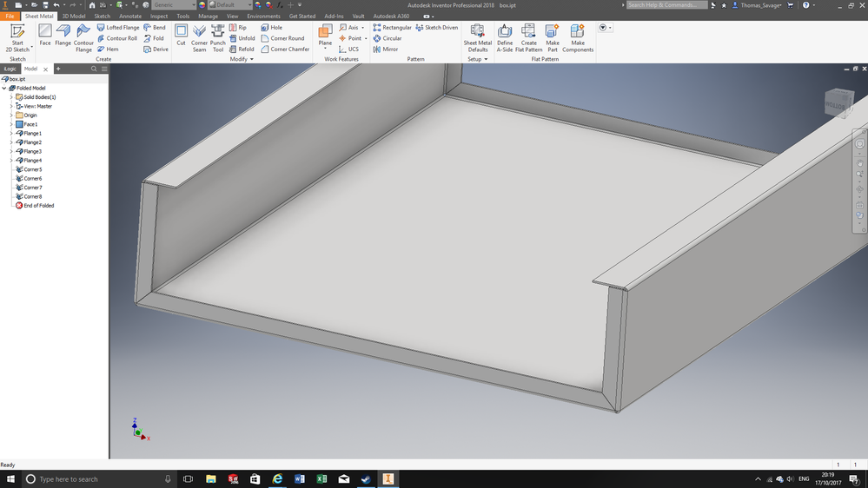Viewport: 868px width, 488px height.
Task: Select Sketch Driven pattern
Action: (437, 27)
